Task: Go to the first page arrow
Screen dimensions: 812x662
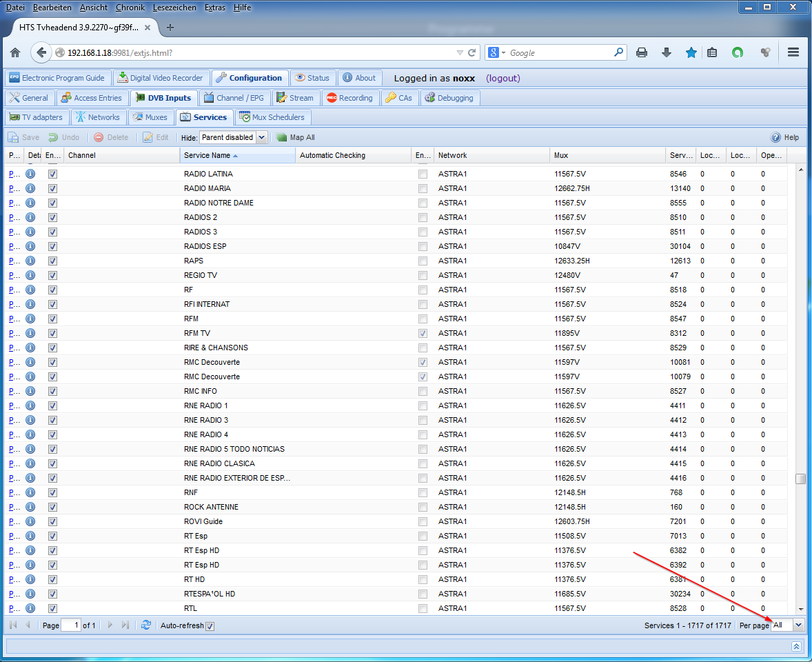Action: click(x=14, y=625)
